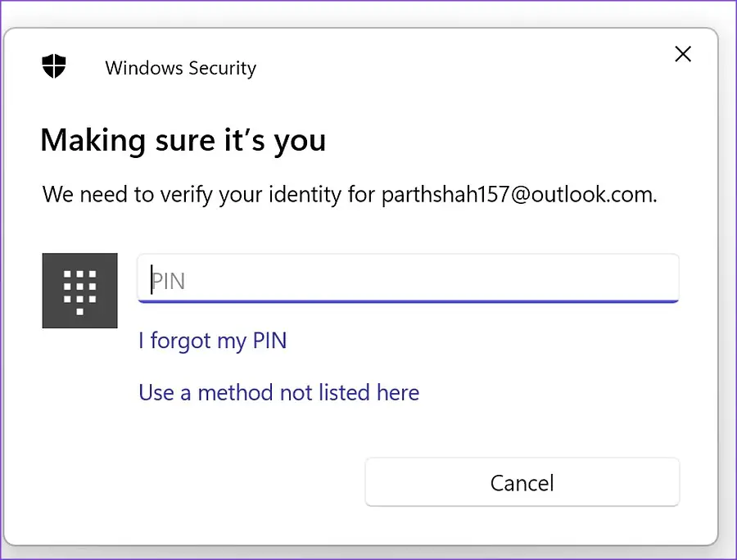737x560 pixels.
Task: Click the parthshah157@outlook.com email address
Action: point(519,195)
